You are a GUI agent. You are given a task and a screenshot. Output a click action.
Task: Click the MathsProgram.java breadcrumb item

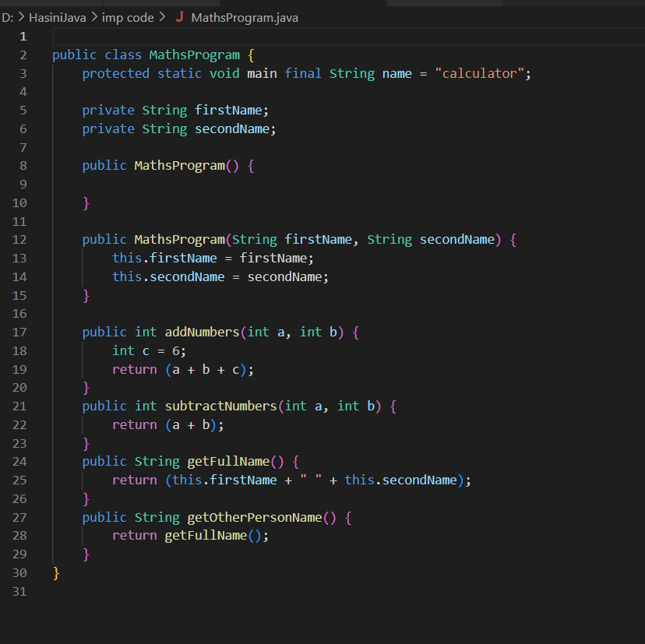(x=244, y=17)
